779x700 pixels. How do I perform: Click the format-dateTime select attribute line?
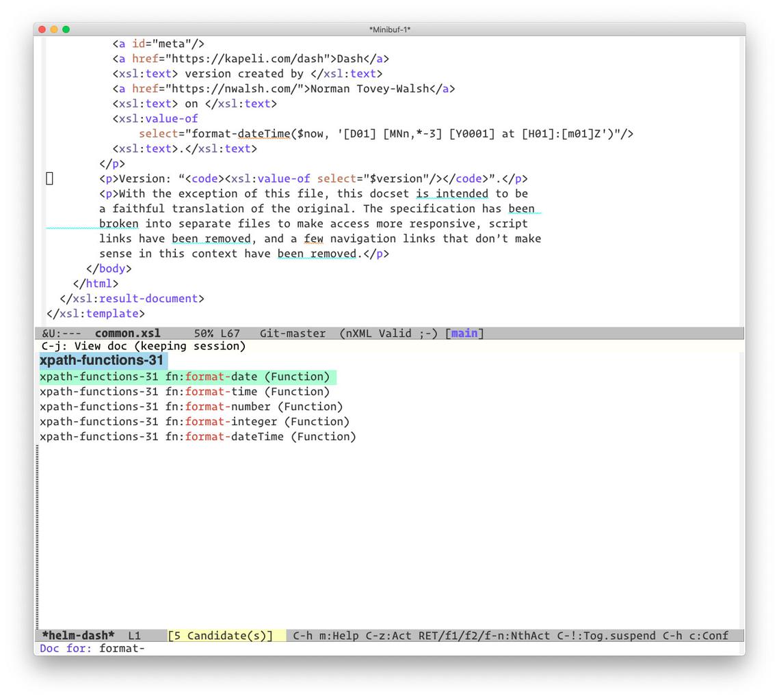(386, 133)
